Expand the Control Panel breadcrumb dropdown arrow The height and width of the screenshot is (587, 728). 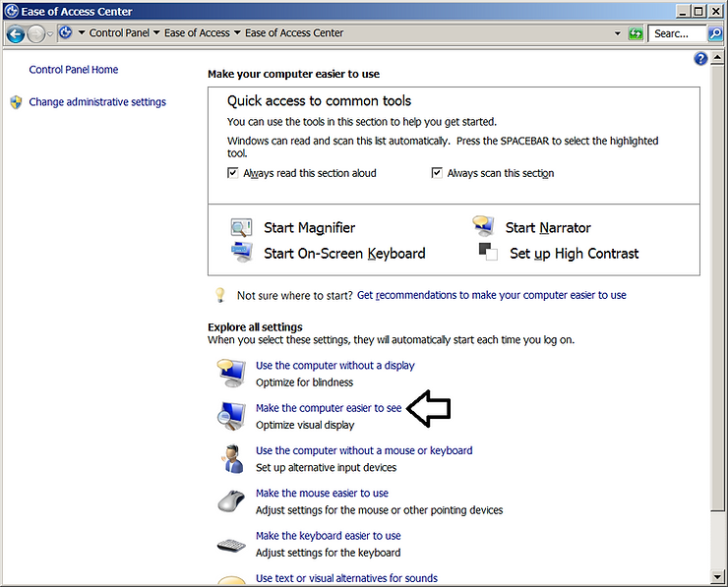(157, 33)
